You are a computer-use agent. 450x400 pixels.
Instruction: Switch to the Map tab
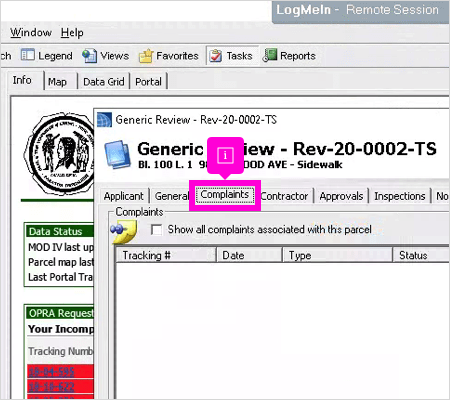tap(57, 82)
